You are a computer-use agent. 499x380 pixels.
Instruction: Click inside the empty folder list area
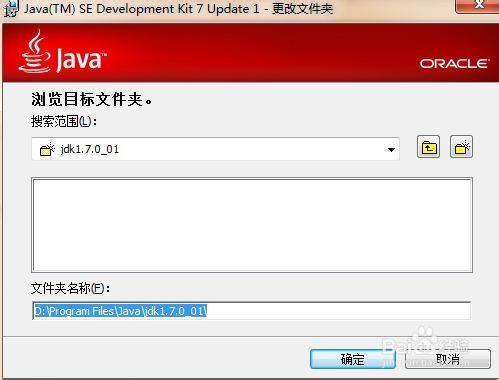(252, 225)
